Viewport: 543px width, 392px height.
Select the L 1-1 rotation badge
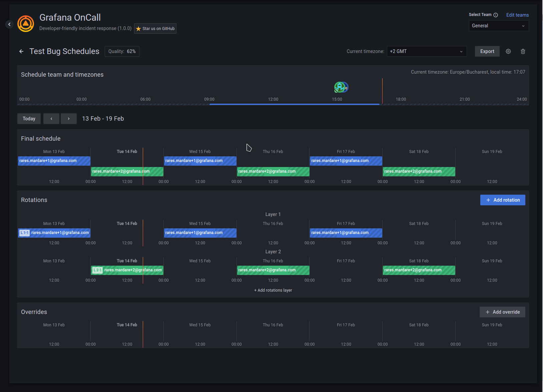point(24,233)
